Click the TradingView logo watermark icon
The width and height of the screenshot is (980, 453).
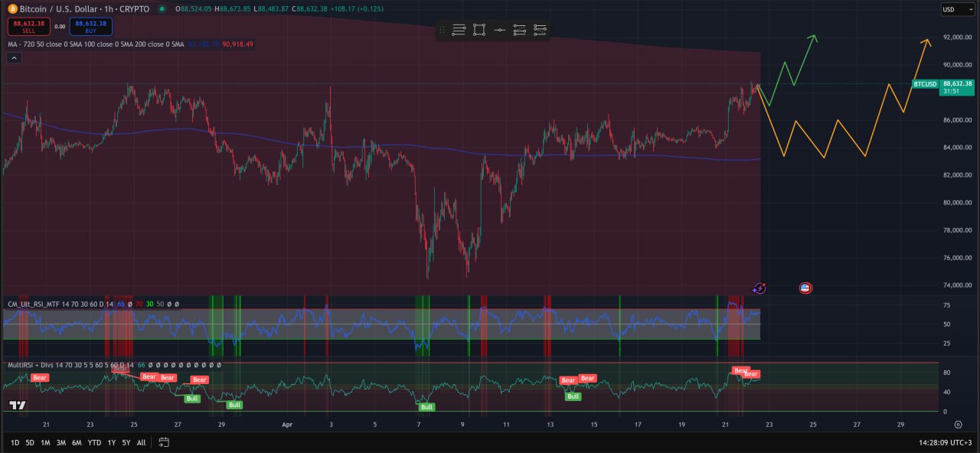coord(18,406)
